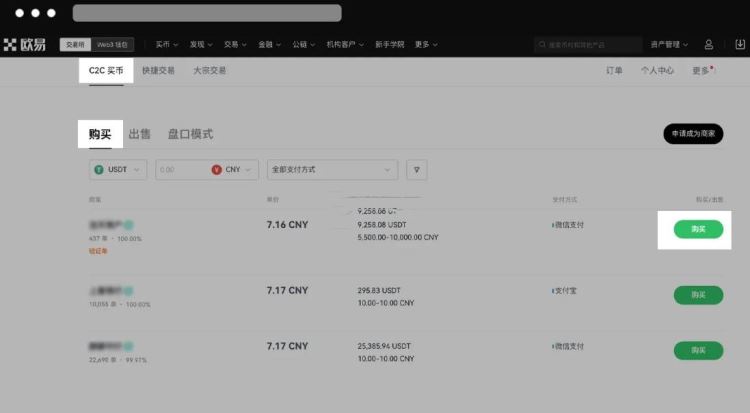Open the user profile icon
750x413 pixels.
tap(709, 45)
